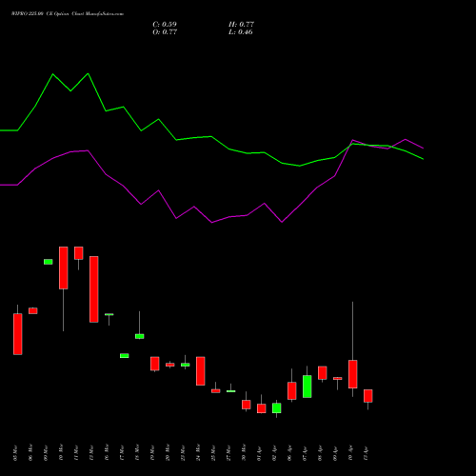The width and height of the screenshot is (476, 476).
Task: Click the "19 Mar" date label
Action: tap(152, 453)
